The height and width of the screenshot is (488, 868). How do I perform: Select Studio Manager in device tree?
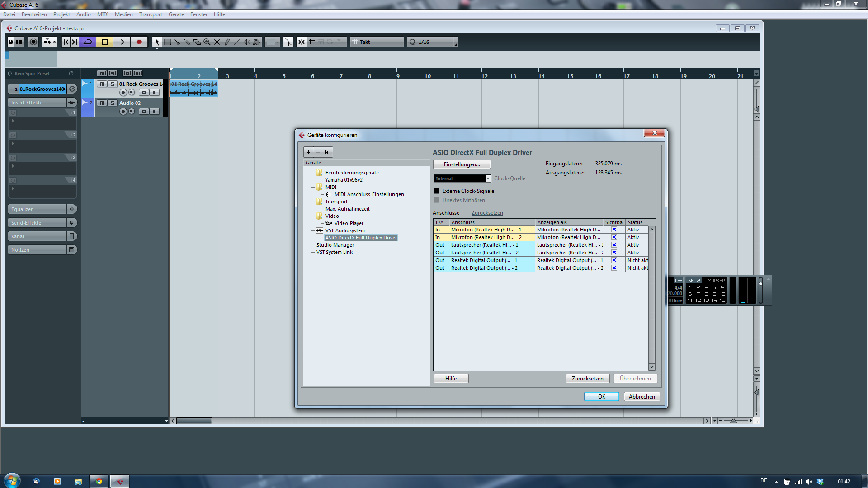click(335, 245)
